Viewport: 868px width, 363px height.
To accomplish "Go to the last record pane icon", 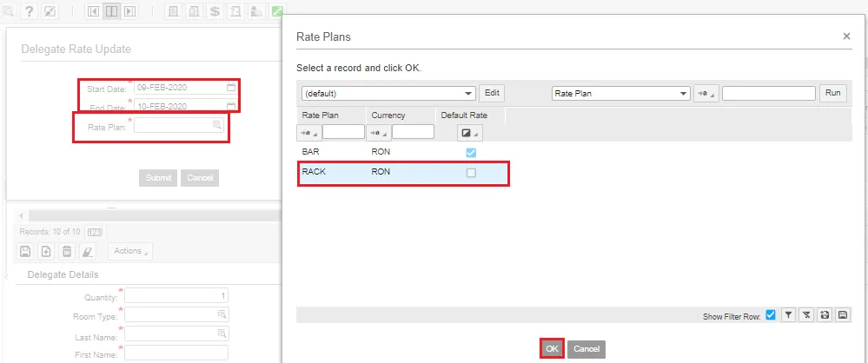I will tap(129, 11).
